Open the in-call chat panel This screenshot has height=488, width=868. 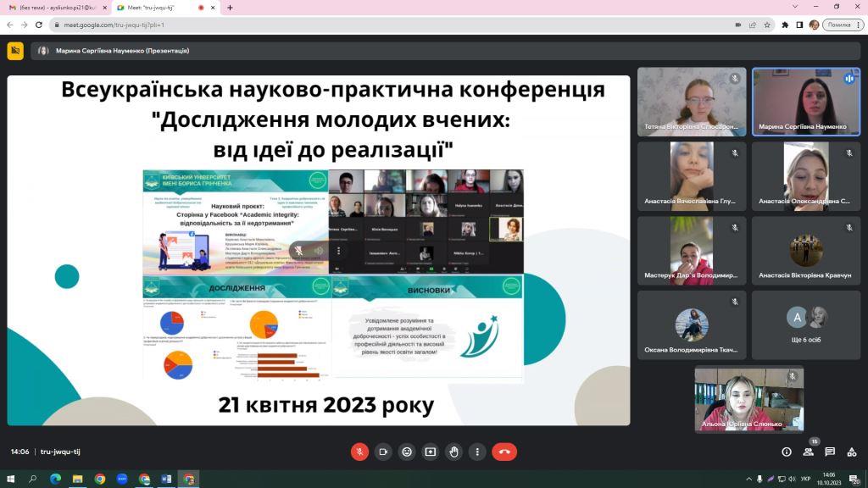tap(830, 452)
